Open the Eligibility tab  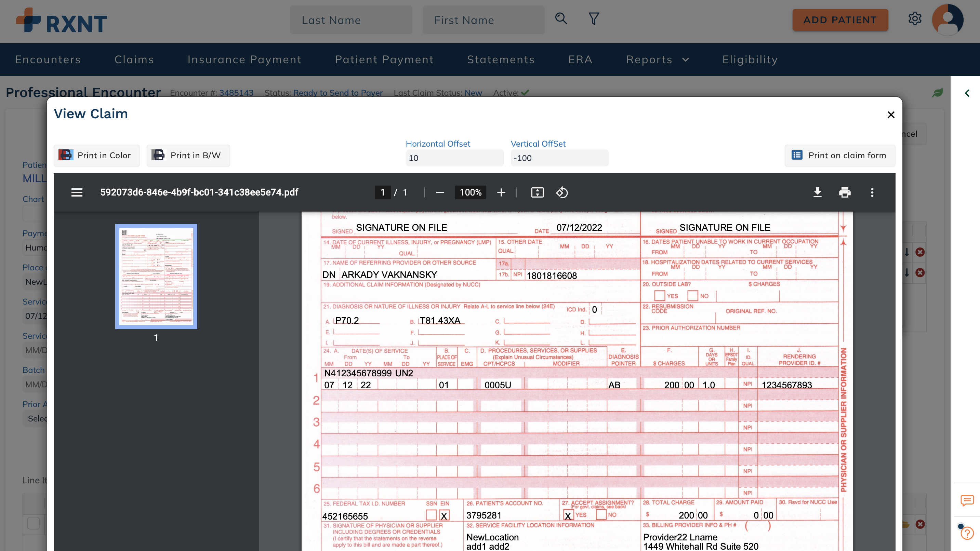(x=750, y=59)
